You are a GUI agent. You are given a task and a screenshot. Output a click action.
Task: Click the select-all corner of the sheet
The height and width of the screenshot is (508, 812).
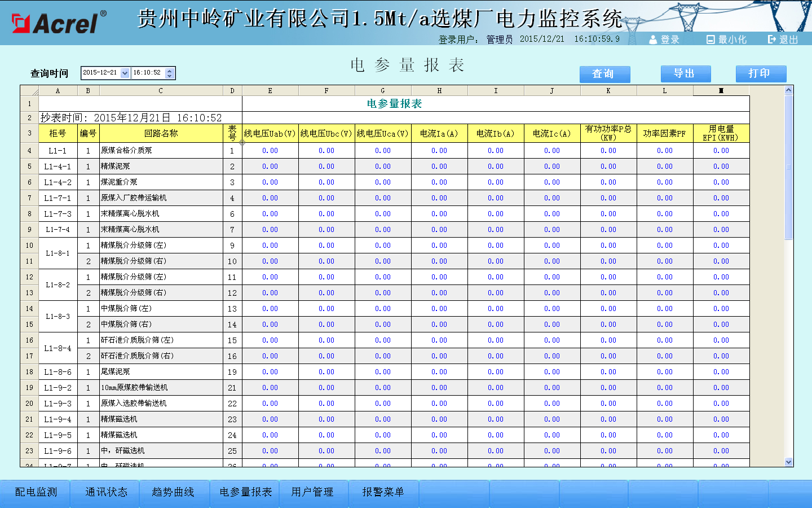[29, 90]
